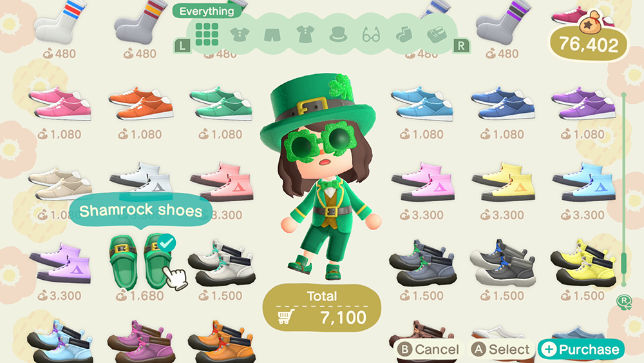Open the glasses accessories category
Screen dimensions: 644x363
click(371, 35)
